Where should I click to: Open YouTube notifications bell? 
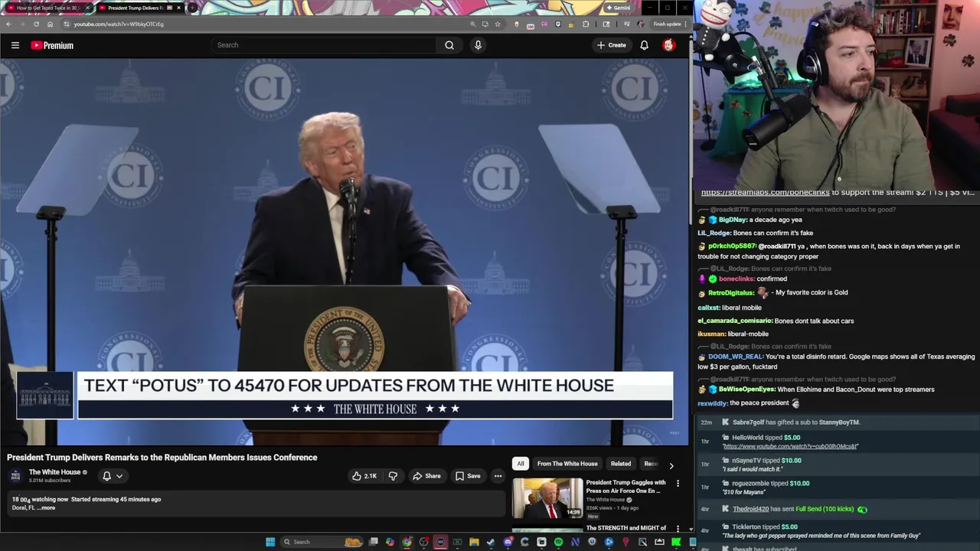pyautogui.click(x=644, y=45)
